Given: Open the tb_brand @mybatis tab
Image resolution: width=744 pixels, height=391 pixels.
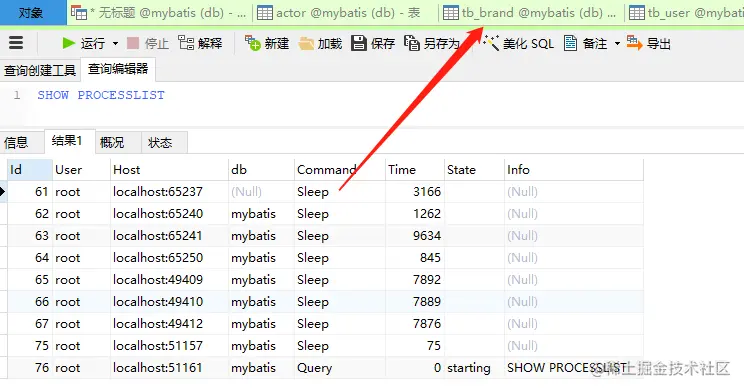Looking at the screenshot, I should click(x=531, y=13).
